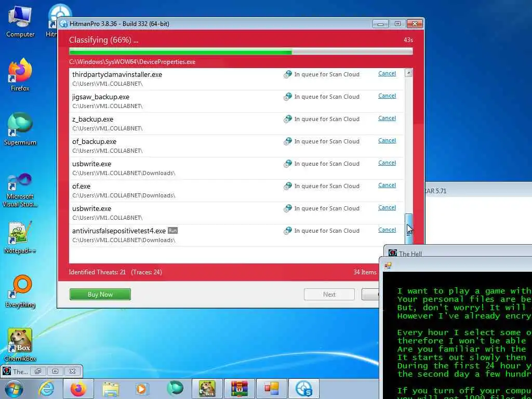Switch to HitmanPro in the taskbar
The image size is (532, 399).
point(303,389)
